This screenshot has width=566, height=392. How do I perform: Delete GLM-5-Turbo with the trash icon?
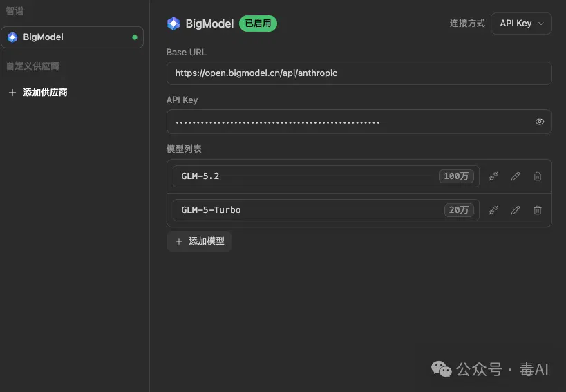[x=538, y=210]
